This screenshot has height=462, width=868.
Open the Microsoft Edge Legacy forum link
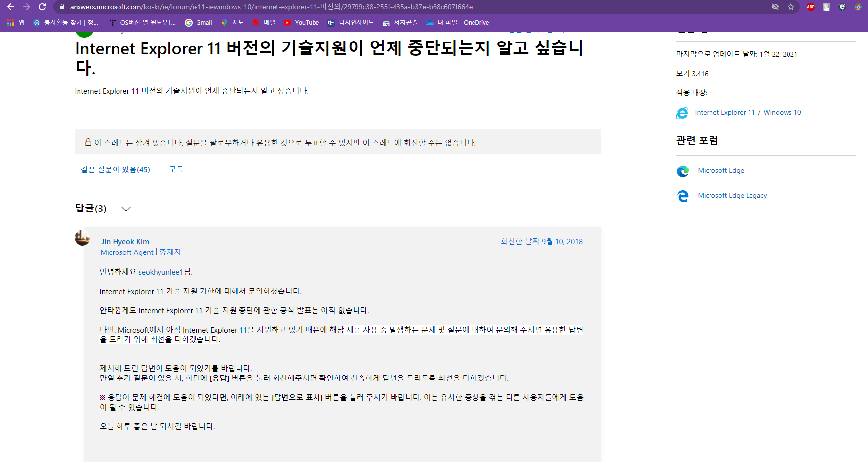click(x=732, y=195)
